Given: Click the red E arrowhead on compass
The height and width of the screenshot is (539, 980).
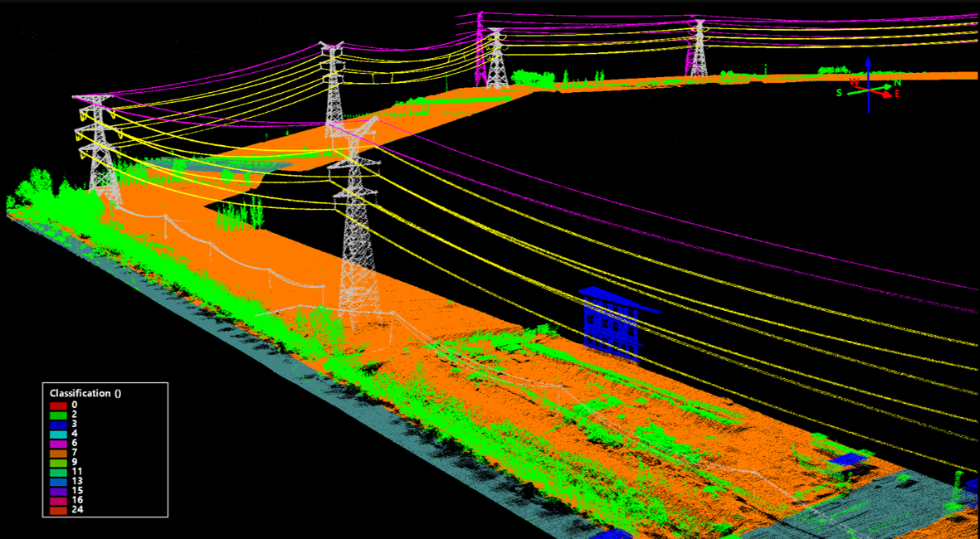Looking at the screenshot, I should pyautogui.click(x=889, y=95).
